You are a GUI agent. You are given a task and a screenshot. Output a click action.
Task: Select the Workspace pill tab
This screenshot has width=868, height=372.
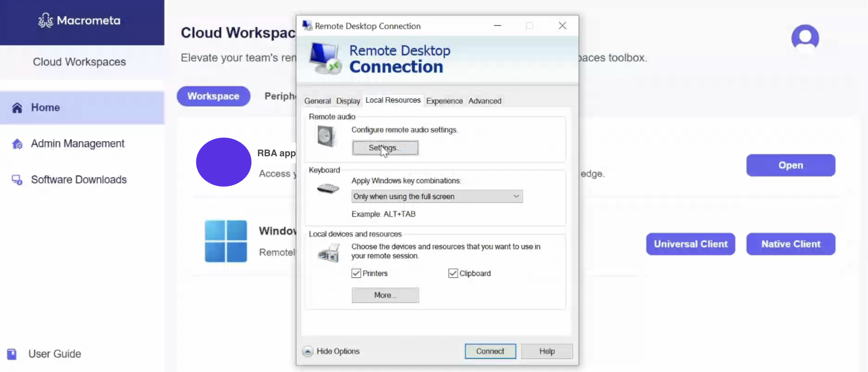coord(213,96)
